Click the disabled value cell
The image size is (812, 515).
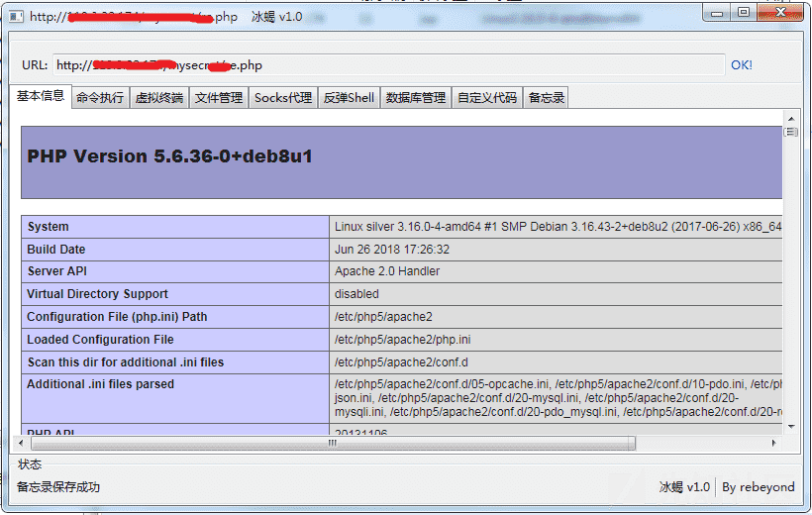[556, 294]
